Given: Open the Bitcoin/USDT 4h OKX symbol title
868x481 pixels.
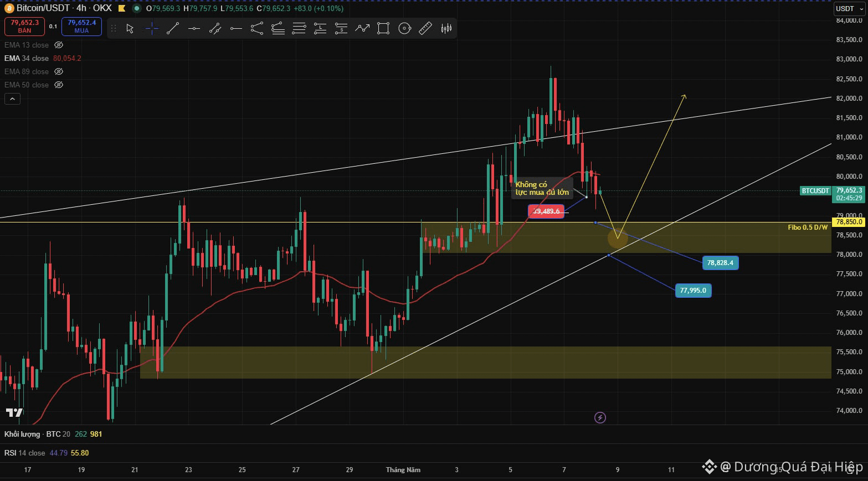Looking at the screenshot, I should tap(64, 8).
